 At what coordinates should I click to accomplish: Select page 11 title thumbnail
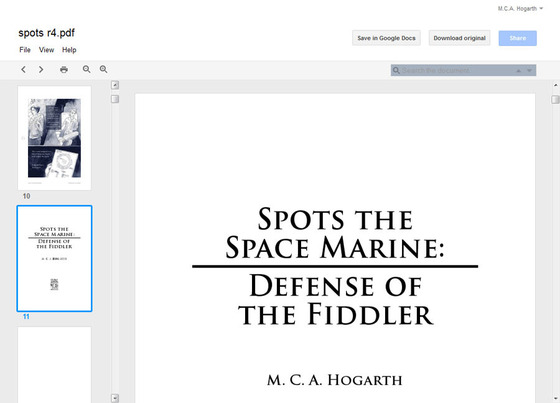coord(54,258)
